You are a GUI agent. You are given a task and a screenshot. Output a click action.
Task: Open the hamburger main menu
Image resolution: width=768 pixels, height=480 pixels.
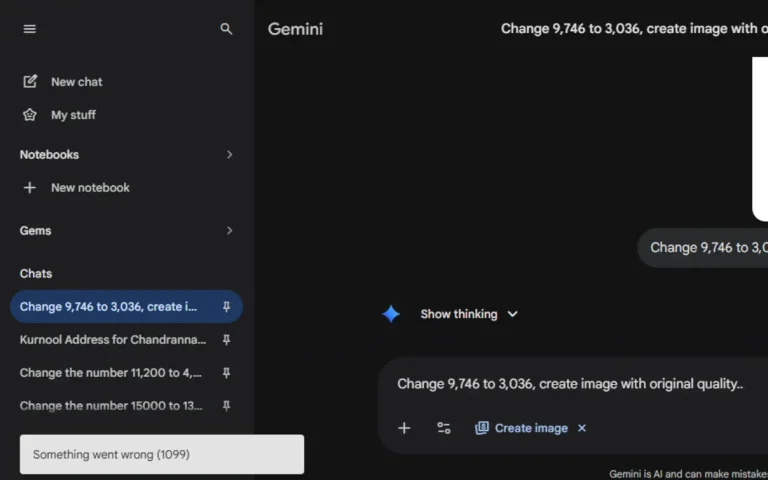pos(29,29)
